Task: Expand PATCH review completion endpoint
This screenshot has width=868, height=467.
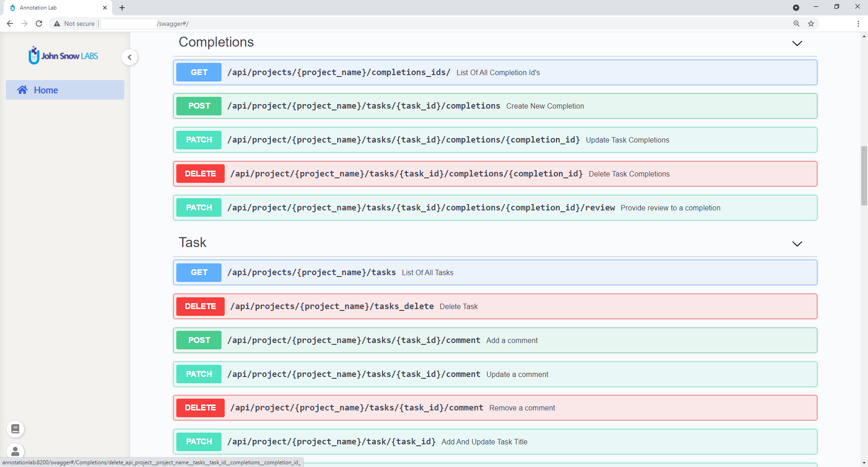Action: pyautogui.click(x=495, y=208)
